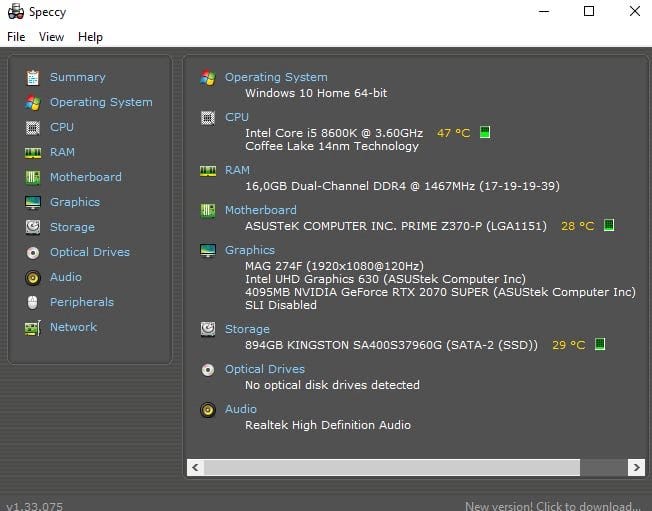The image size is (652, 511).
Task: Click the Optical Drives disc icon in summary panel
Action: [208, 370]
